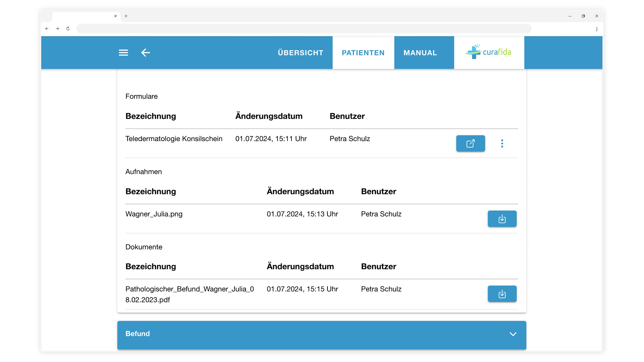Close the current browser tab

point(115,16)
